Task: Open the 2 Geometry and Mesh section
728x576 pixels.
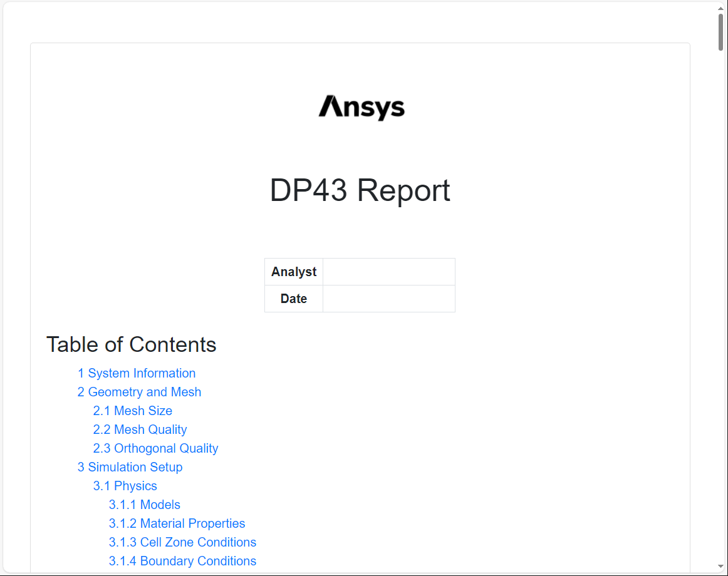Action: (x=139, y=392)
